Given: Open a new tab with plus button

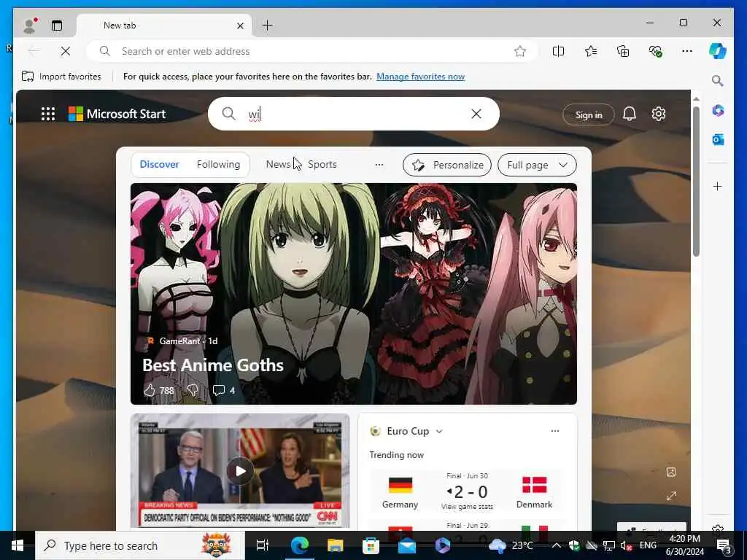Looking at the screenshot, I should pyautogui.click(x=267, y=26).
